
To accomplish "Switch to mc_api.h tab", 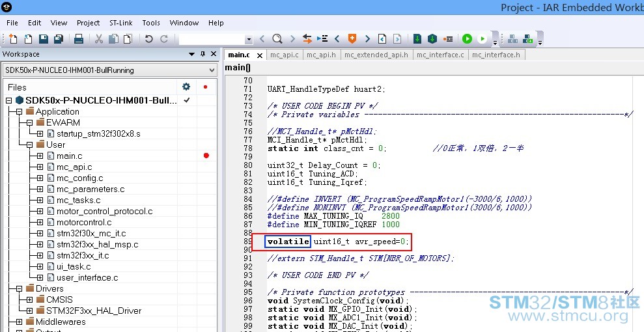I will tap(321, 55).
